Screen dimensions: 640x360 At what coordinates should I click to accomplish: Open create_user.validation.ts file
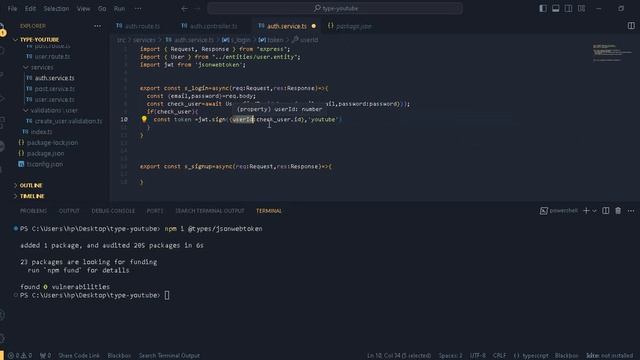click(x=68, y=121)
